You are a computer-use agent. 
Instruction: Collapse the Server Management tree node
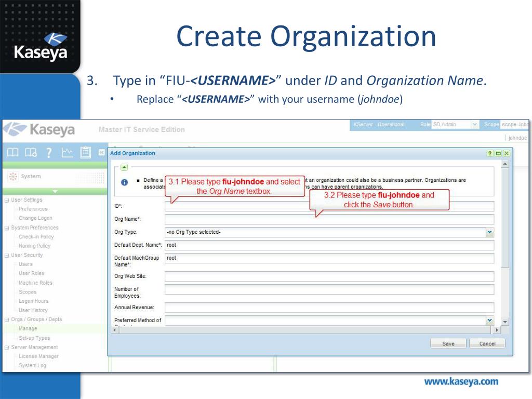tap(7, 348)
